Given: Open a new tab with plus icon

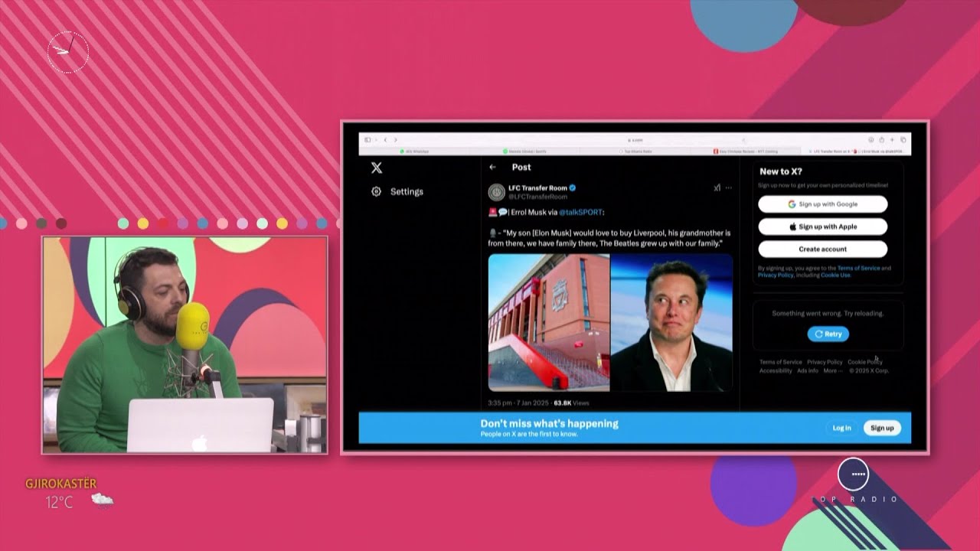Looking at the screenshot, I should [892, 140].
